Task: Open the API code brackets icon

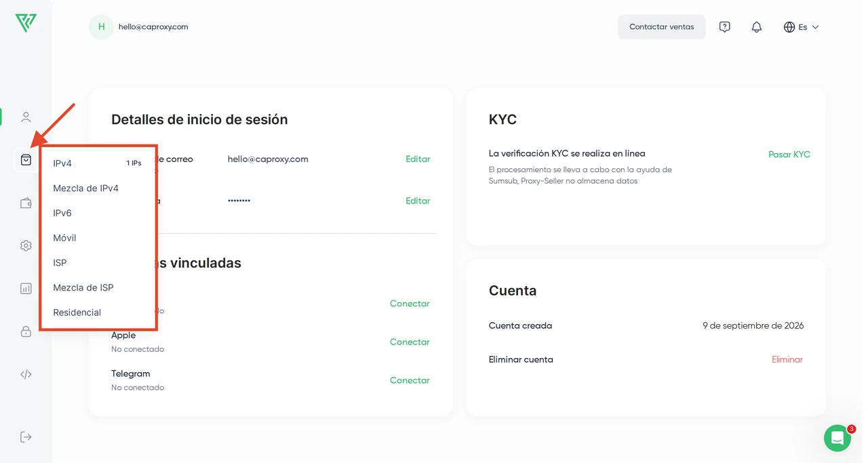Action: coord(26,374)
